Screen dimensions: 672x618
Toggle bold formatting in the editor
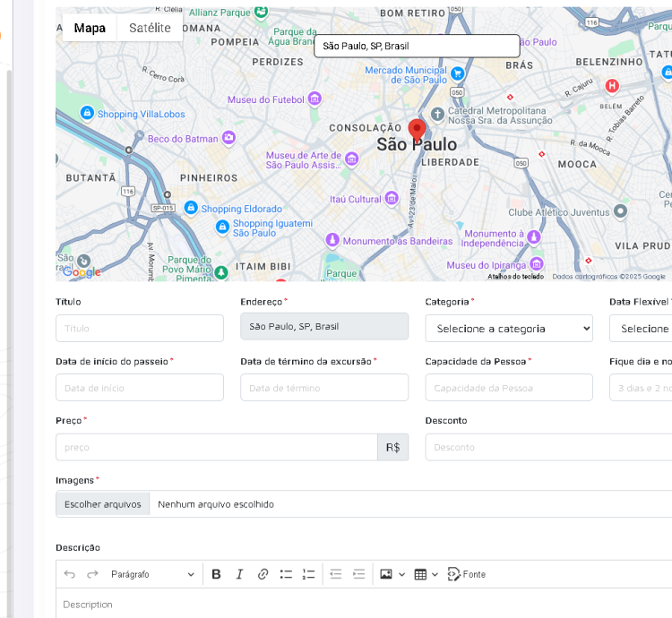tap(217, 574)
